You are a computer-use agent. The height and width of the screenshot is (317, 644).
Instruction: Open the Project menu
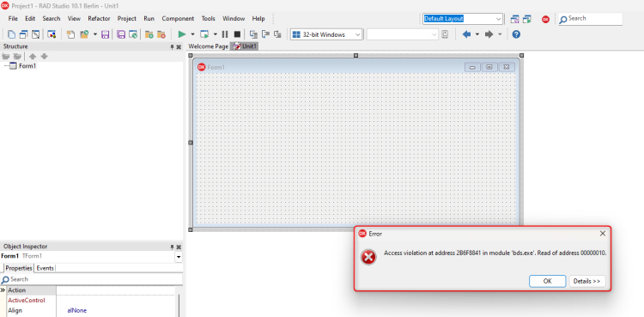127,19
